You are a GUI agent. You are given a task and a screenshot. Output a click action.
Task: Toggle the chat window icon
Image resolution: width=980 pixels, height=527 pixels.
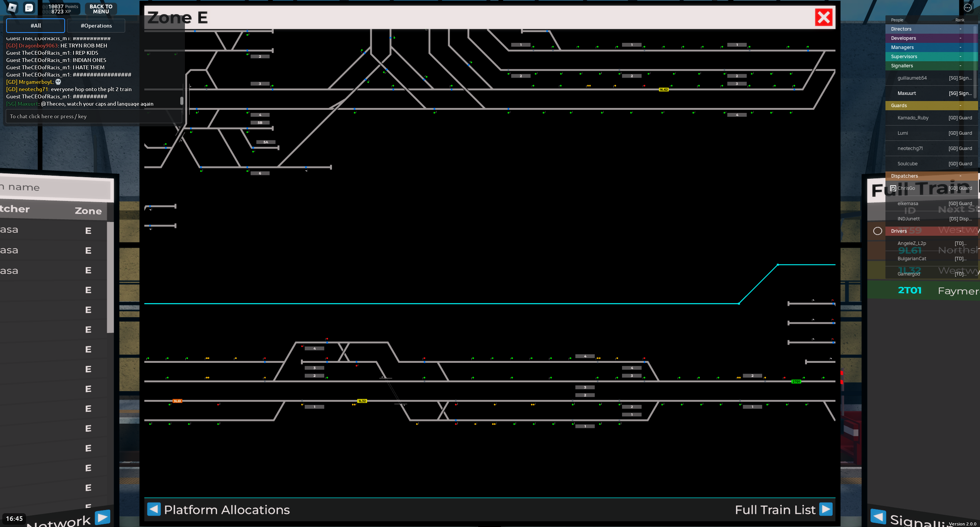pos(29,8)
